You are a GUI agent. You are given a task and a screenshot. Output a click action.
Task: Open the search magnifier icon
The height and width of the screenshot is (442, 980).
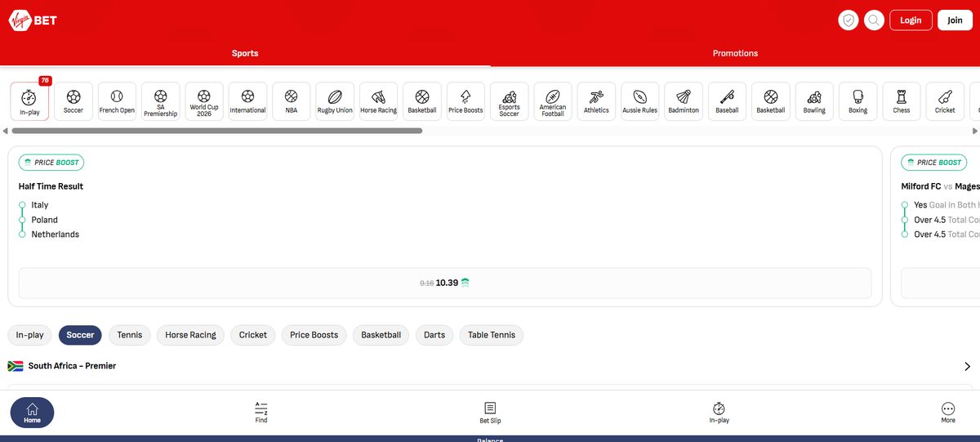[x=875, y=20]
